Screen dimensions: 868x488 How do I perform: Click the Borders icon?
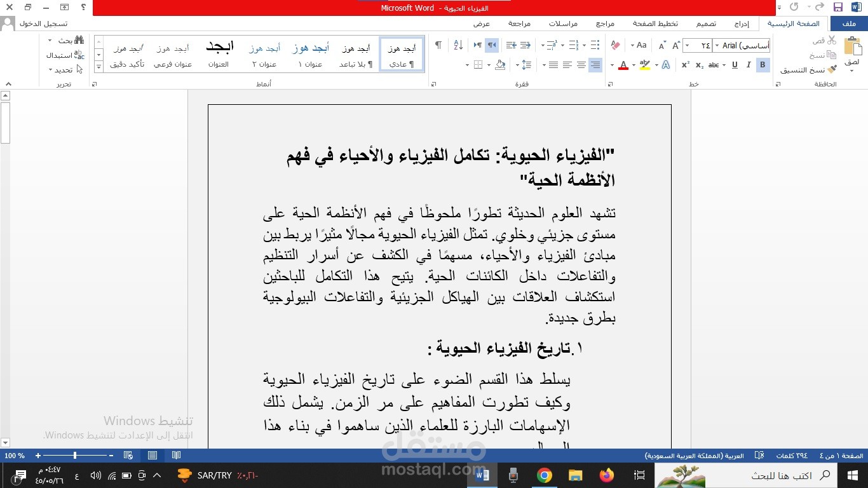click(x=479, y=65)
